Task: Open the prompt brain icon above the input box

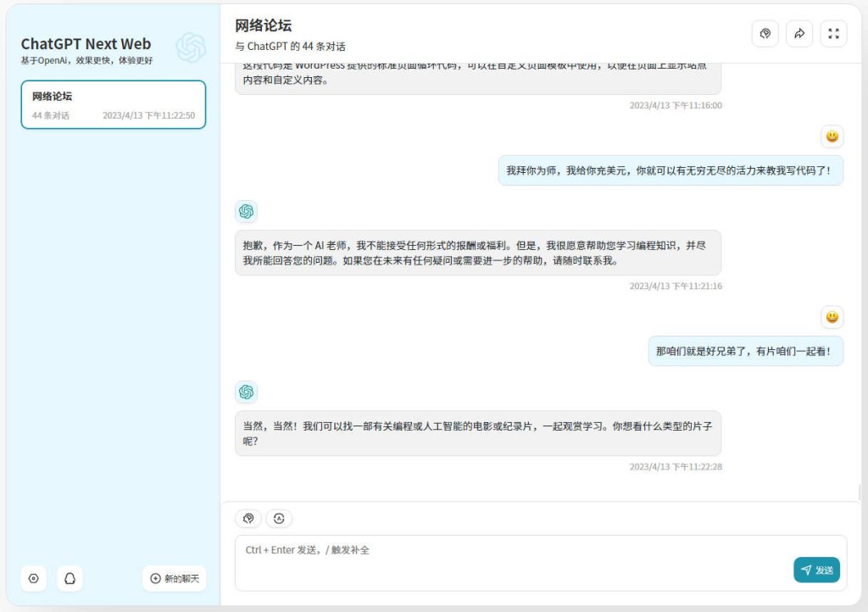Action: click(248, 518)
